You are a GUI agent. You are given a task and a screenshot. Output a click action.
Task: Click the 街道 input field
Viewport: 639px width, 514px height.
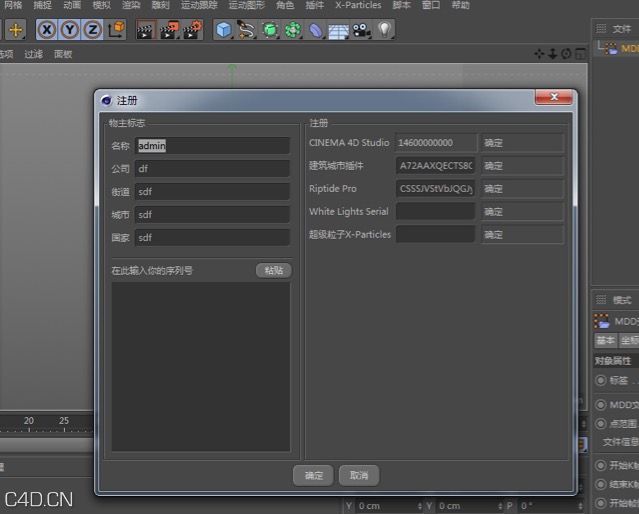tap(212, 191)
